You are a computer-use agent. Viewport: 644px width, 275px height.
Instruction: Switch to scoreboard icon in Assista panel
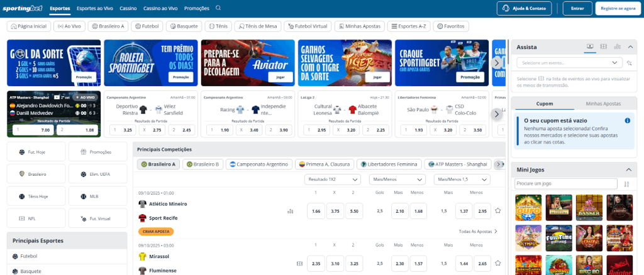pyautogui.click(x=603, y=46)
